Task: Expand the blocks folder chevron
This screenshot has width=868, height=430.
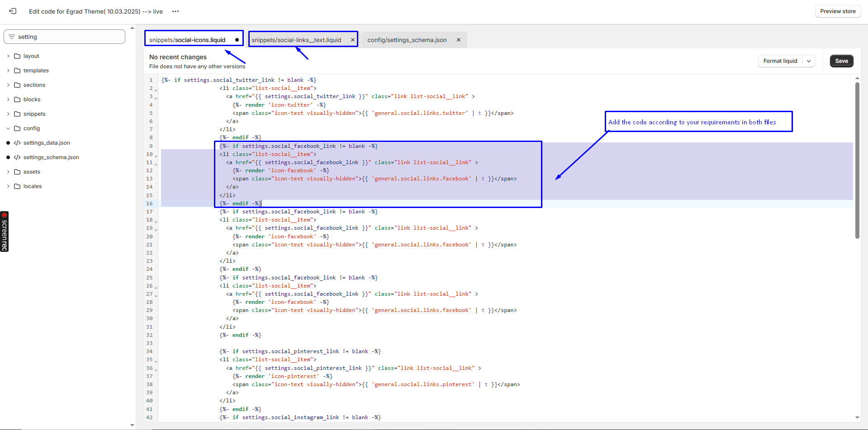Action: (8, 99)
